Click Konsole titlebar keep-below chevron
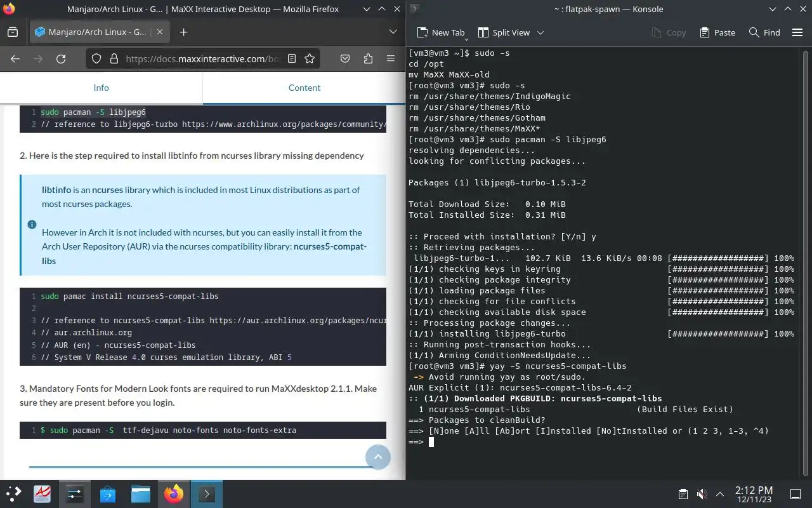The width and height of the screenshot is (812, 508). point(772,9)
